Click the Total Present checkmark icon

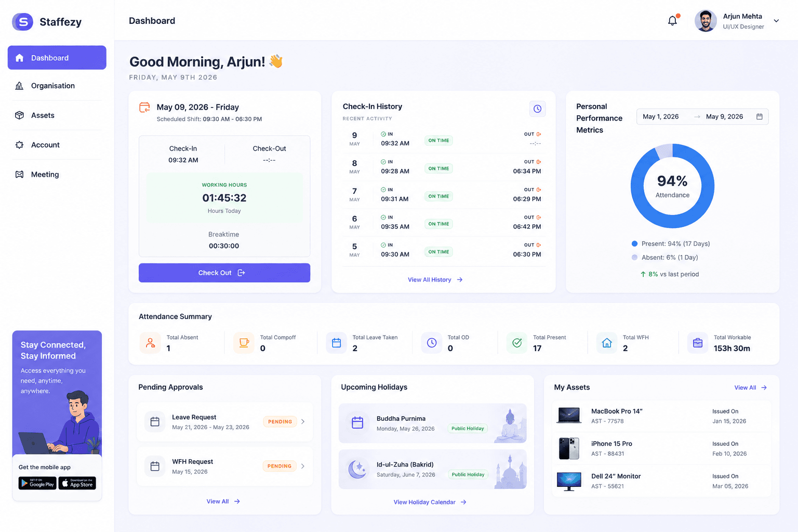click(x=517, y=343)
